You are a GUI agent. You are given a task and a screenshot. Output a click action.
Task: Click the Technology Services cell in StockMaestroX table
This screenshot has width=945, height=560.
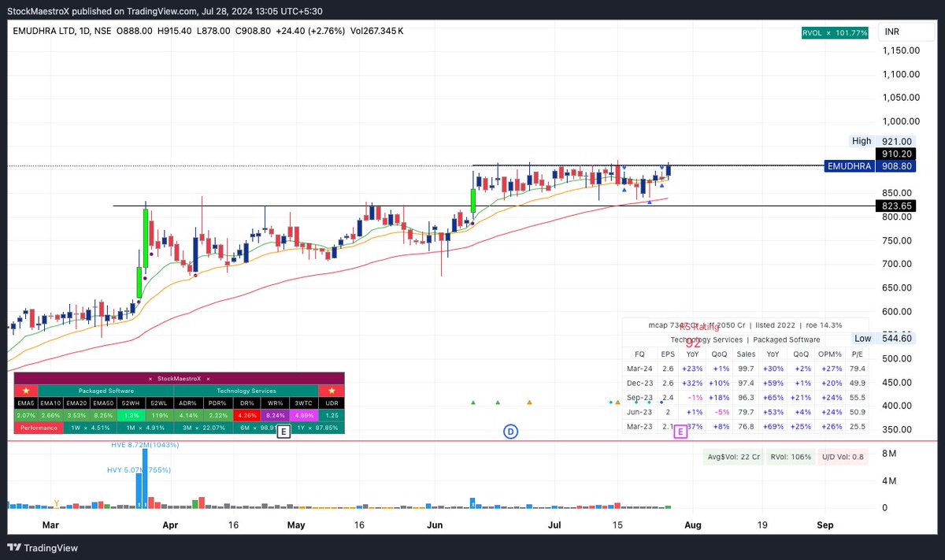click(x=246, y=391)
